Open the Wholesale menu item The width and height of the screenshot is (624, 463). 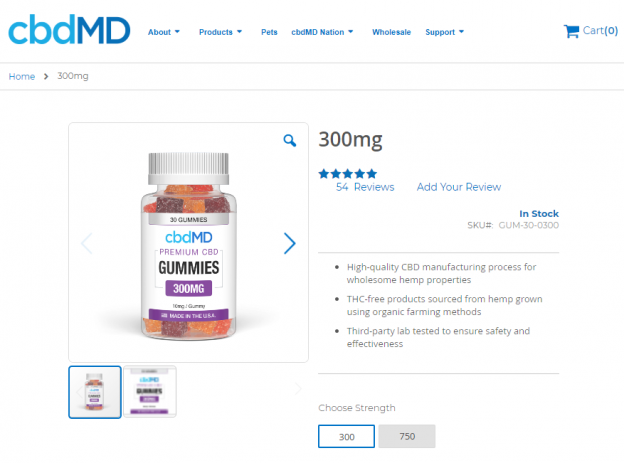[391, 32]
